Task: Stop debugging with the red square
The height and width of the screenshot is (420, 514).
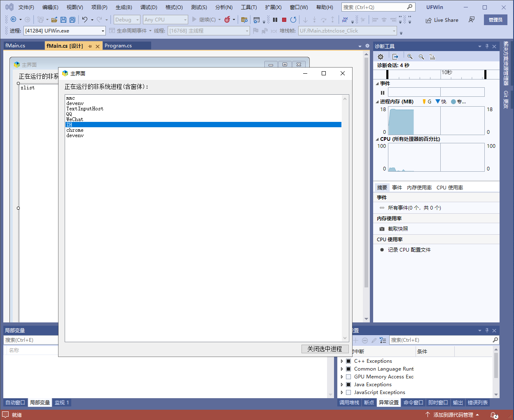Action: click(x=284, y=20)
